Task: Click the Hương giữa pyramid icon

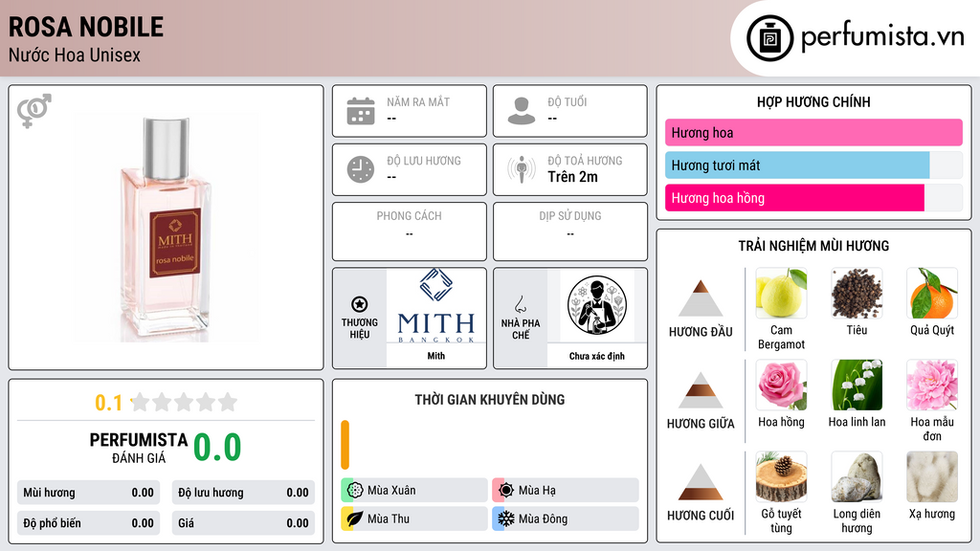Action: tap(701, 390)
